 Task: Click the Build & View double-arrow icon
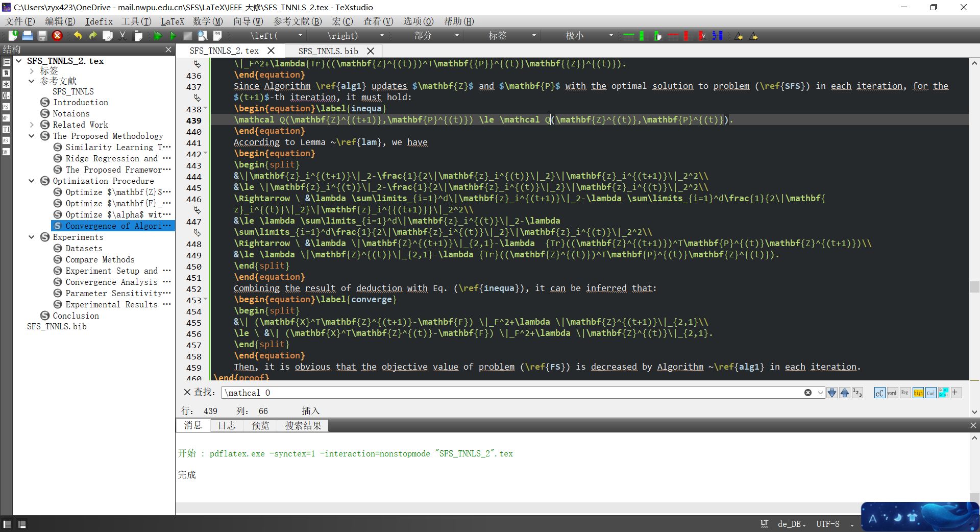(x=158, y=36)
